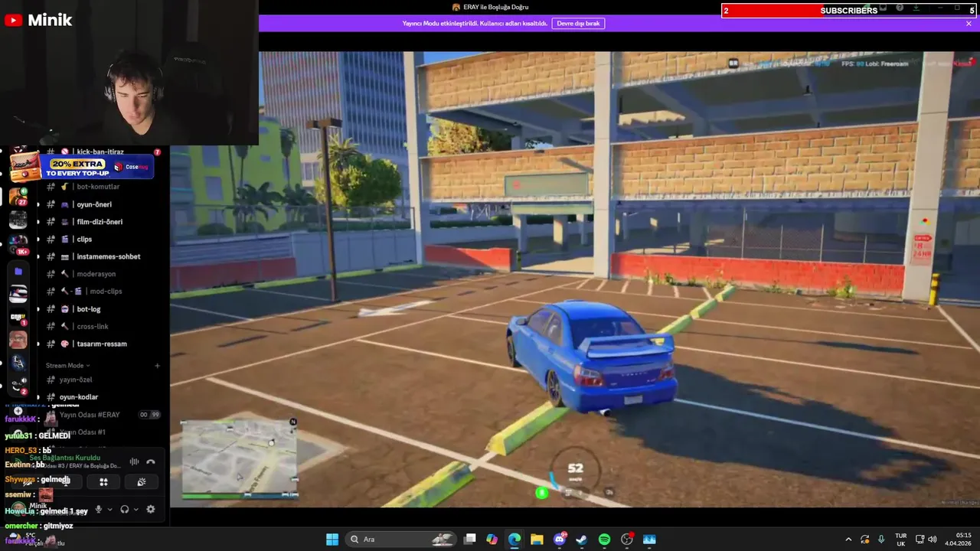Image resolution: width=980 pixels, height=551 pixels.
Task: Switch to Discord on the taskbar
Action: point(560,540)
